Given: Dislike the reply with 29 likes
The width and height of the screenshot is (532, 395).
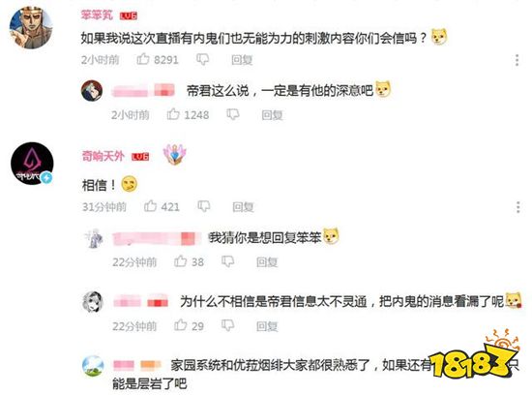Looking at the screenshot, I should tap(227, 325).
